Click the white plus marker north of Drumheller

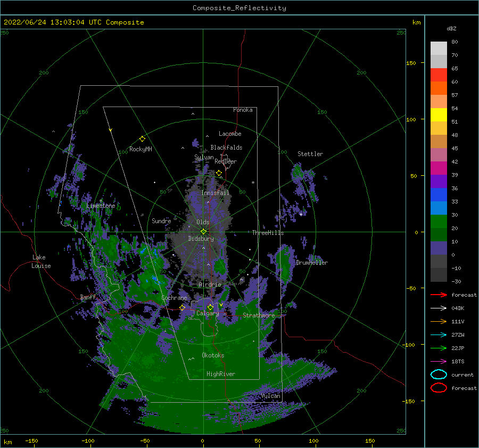(x=301, y=214)
